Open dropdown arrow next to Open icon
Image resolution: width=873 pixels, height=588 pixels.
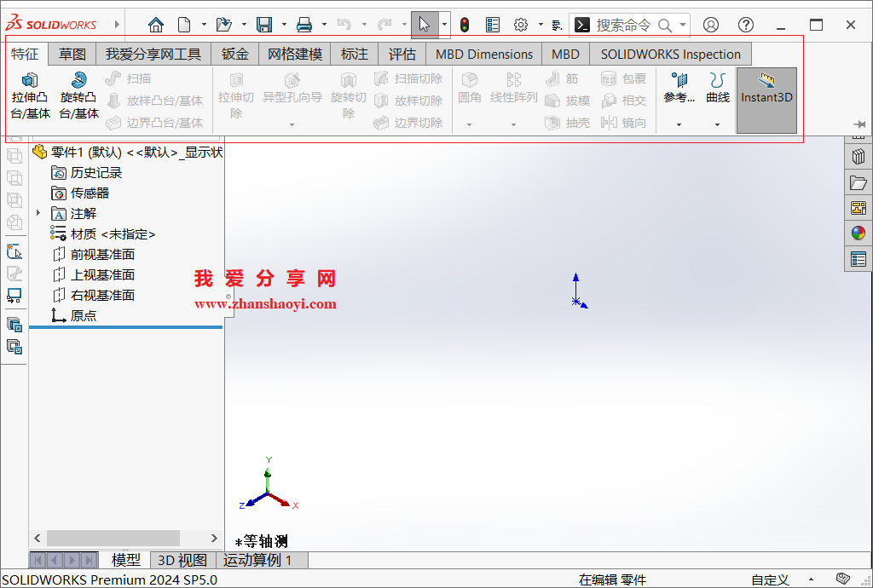pos(244,25)
